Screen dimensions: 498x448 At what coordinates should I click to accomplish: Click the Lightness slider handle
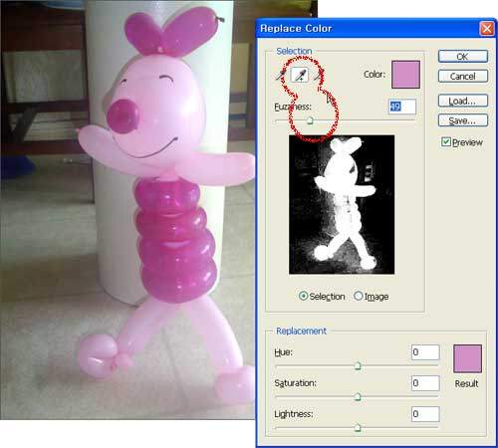tap(358, 427)
